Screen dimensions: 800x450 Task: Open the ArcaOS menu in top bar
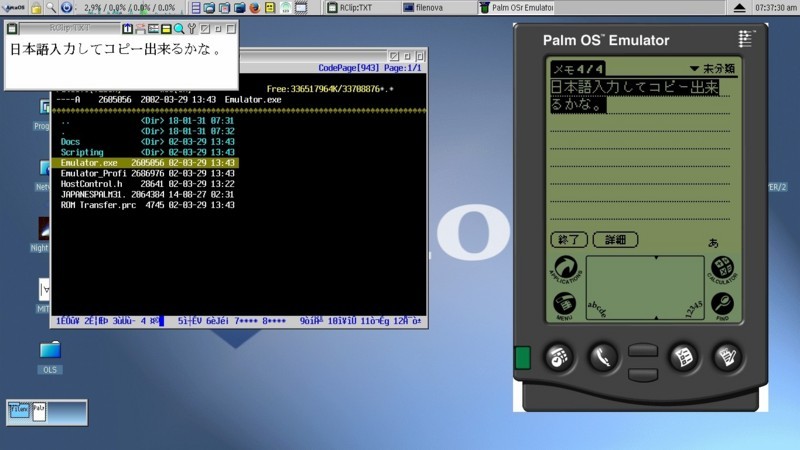coord(14,8)
